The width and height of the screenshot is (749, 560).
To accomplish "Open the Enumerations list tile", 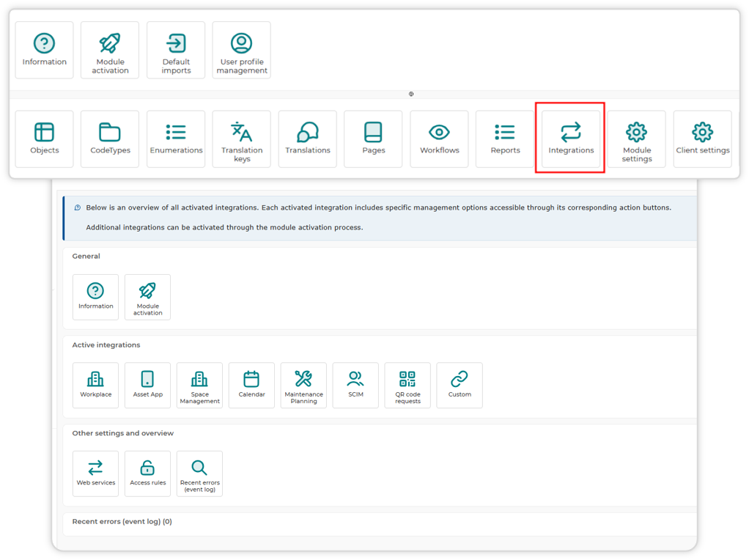I will 176,139.
